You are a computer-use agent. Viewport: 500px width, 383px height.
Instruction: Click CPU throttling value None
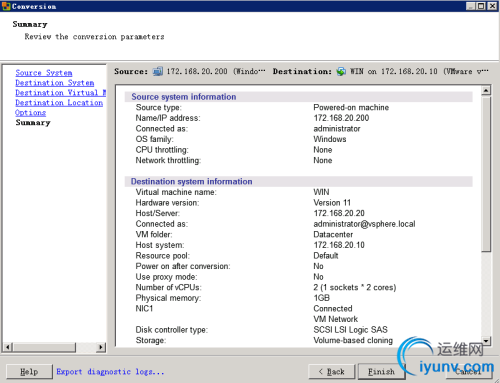click(323, 150)
